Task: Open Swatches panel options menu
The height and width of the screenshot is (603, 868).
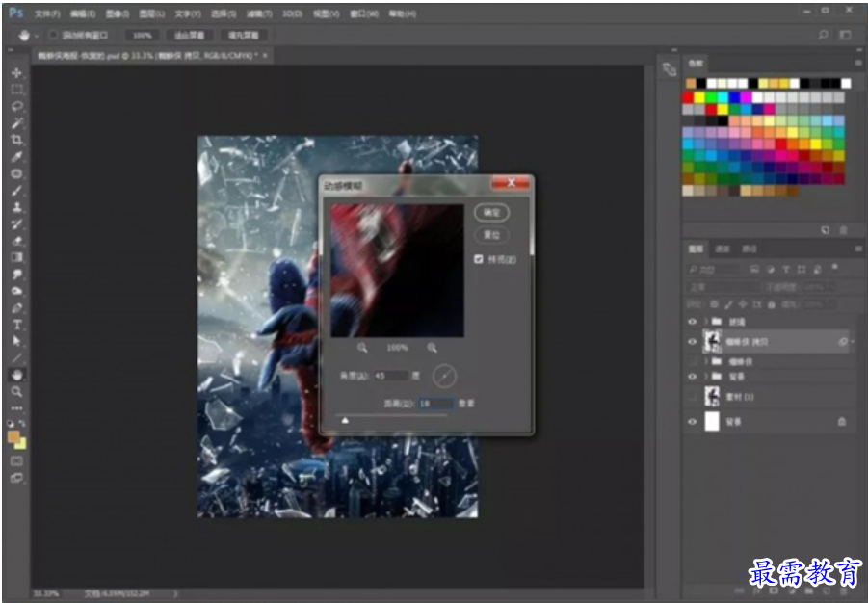Action: (858, 64)
